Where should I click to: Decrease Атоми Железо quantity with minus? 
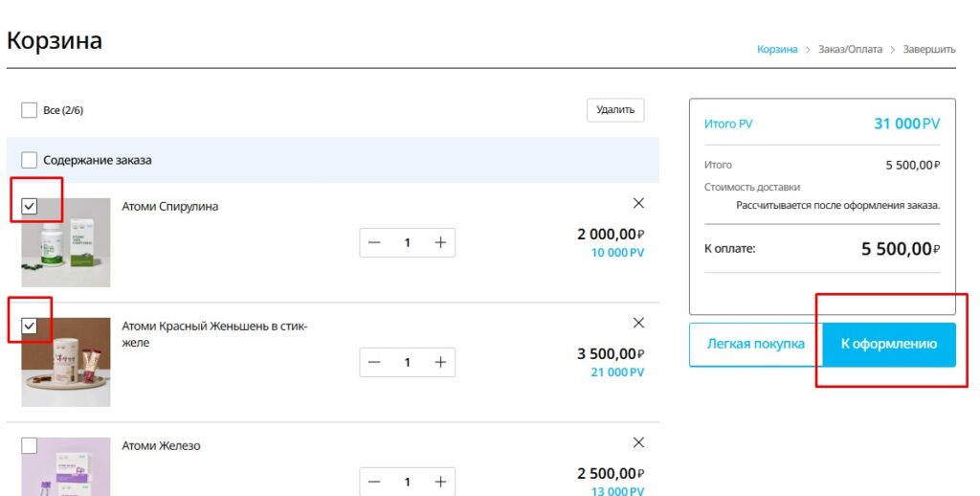pos(374,481)
